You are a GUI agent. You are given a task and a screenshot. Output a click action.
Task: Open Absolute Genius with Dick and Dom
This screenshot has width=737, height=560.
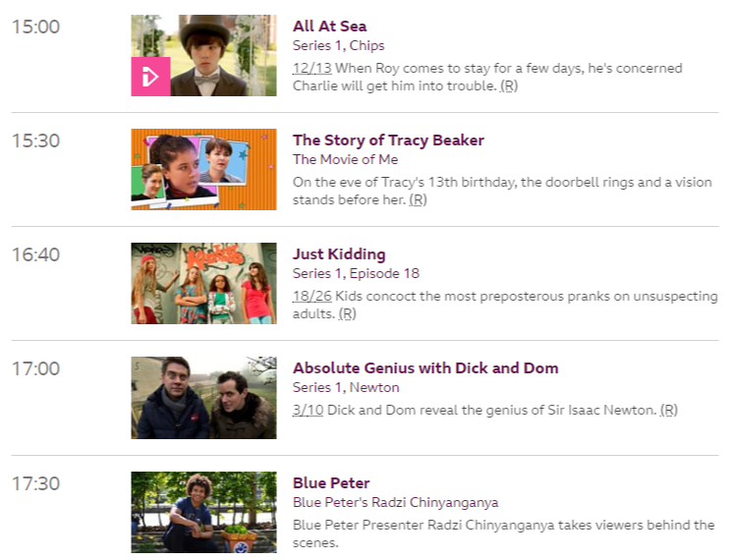[425, 367]
